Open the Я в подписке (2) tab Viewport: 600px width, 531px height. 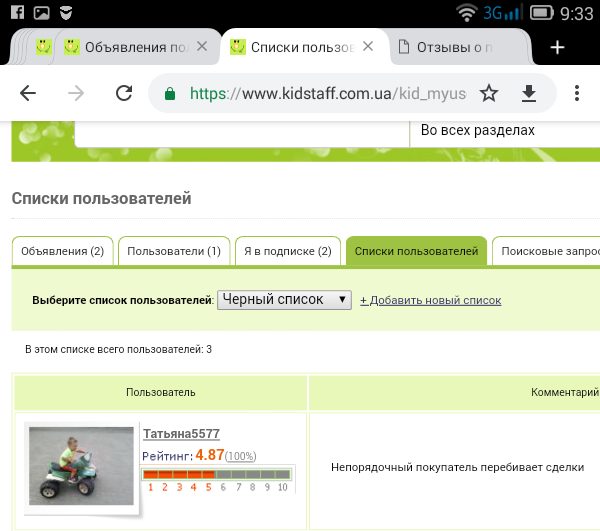(288, 251)
